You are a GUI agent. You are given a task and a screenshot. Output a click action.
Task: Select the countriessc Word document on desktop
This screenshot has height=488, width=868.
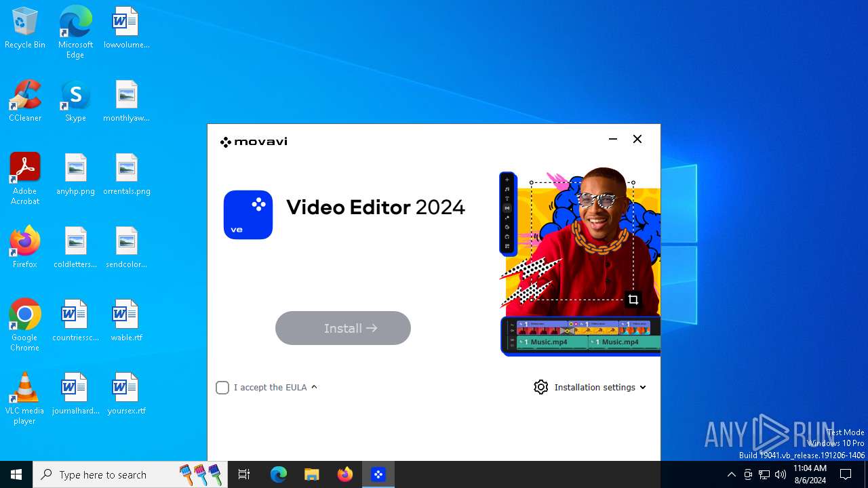pyautogui.click(x=75, y=321)
